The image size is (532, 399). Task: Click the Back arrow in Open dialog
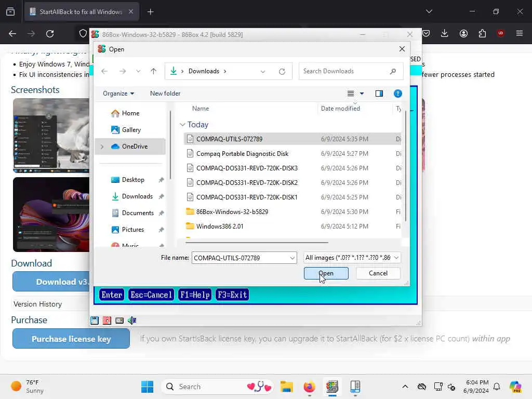[104, 71]
